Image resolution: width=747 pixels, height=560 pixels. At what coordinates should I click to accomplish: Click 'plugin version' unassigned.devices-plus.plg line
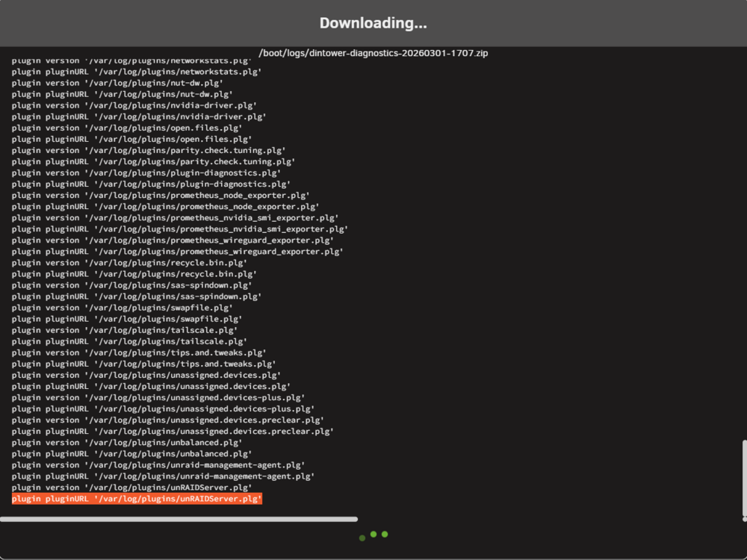[158, 398]
